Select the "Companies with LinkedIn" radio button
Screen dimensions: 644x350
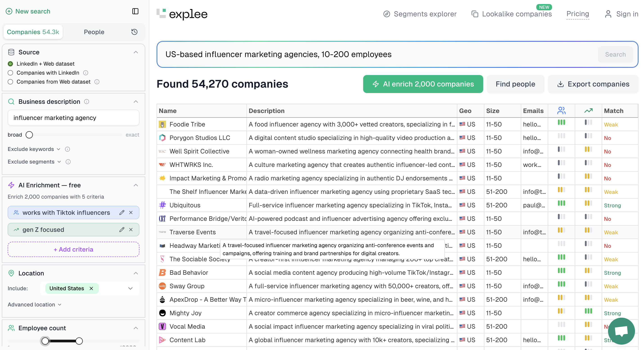10,73
